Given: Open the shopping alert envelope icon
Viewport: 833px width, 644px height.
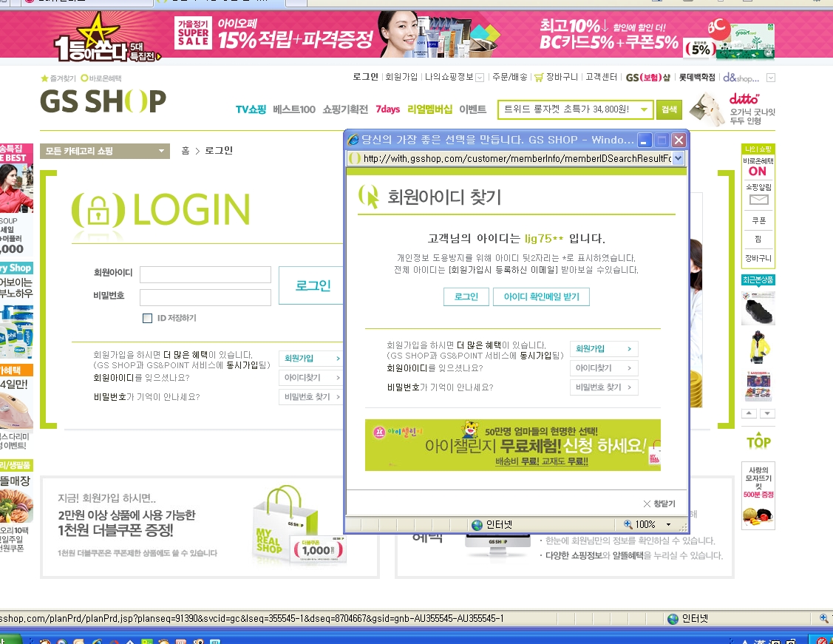Looking at the screenshot, I should tap(758, 200).
